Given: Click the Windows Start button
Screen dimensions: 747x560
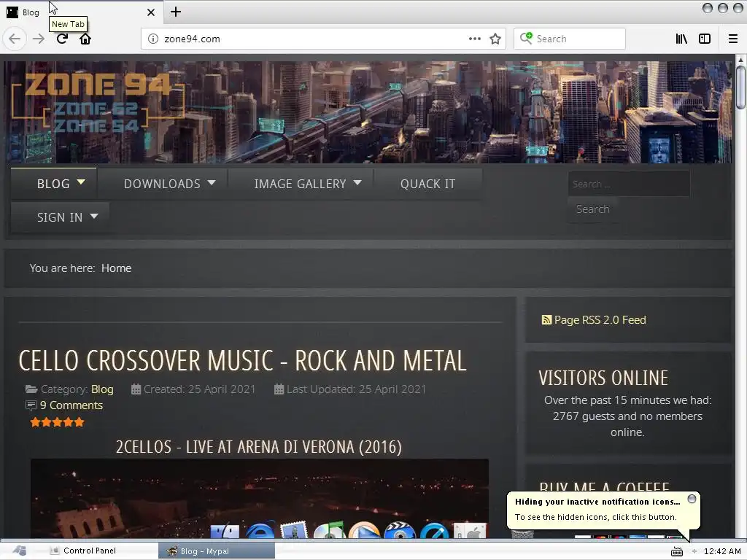Looking at the screenshot, I should point(19,551).
